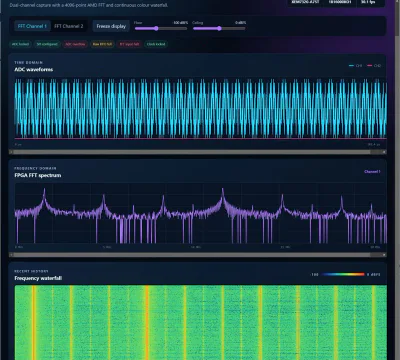The width and height of the screenshot is (400, 360).
Task: Toggle the cyan CH1 legend entry
Action: [x=355, y=66]
